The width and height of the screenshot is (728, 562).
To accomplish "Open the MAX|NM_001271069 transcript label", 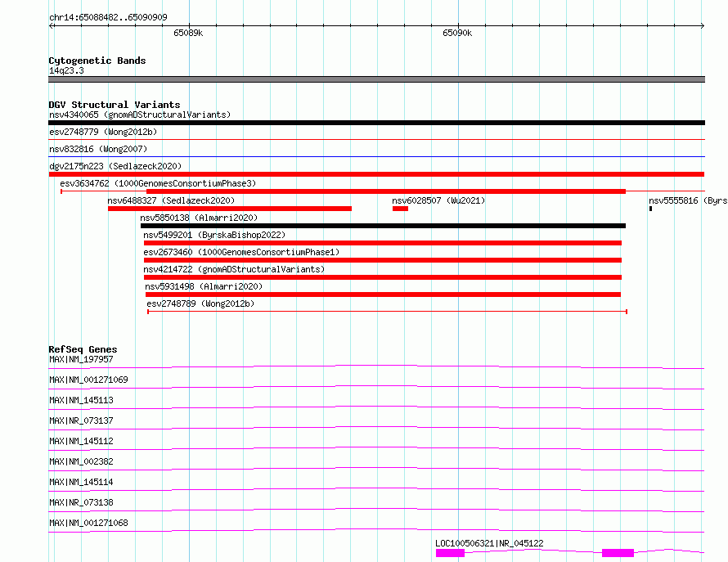I will point(88,380).
